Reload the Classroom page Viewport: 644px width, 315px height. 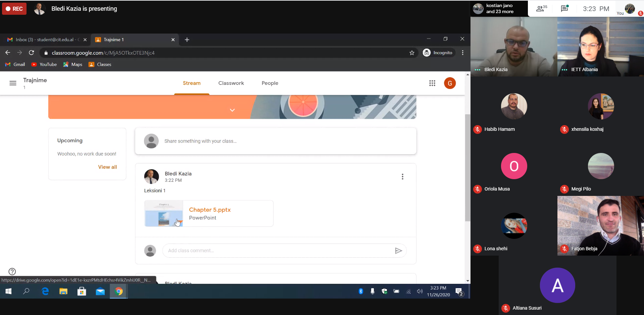(31, 53)
